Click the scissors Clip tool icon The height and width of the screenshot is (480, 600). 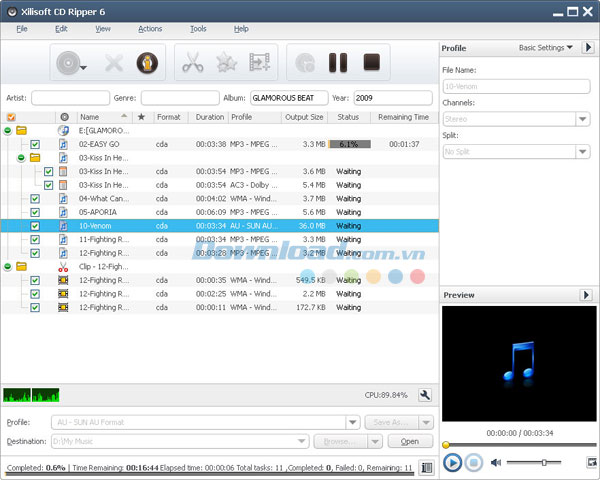tap(192, 63)
